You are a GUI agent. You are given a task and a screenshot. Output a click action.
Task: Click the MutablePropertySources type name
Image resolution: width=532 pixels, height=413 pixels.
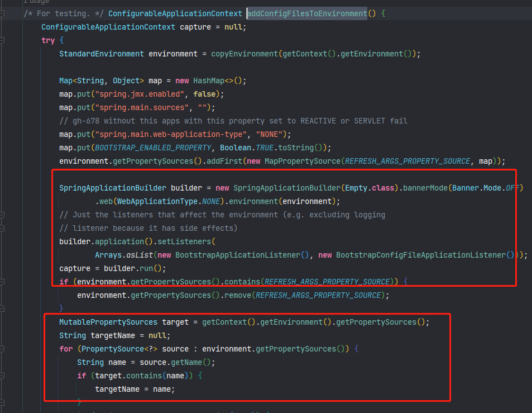pos(108,322)
